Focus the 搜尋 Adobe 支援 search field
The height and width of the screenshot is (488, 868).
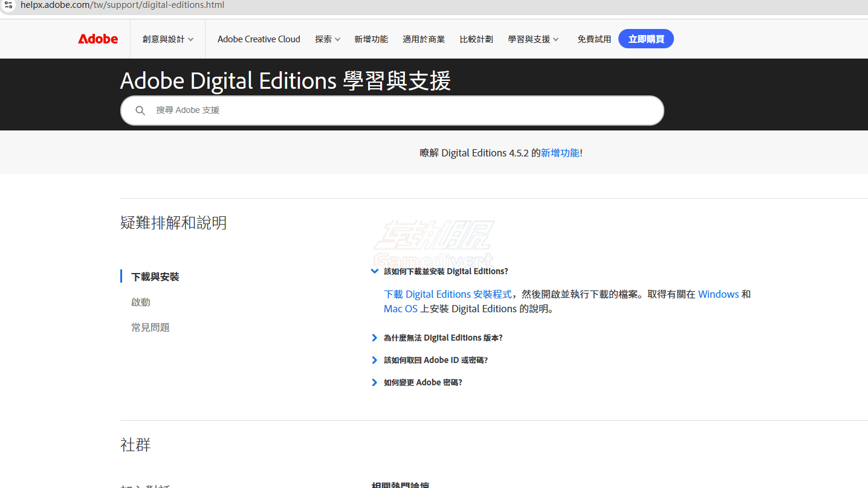[x=392, y=111]
